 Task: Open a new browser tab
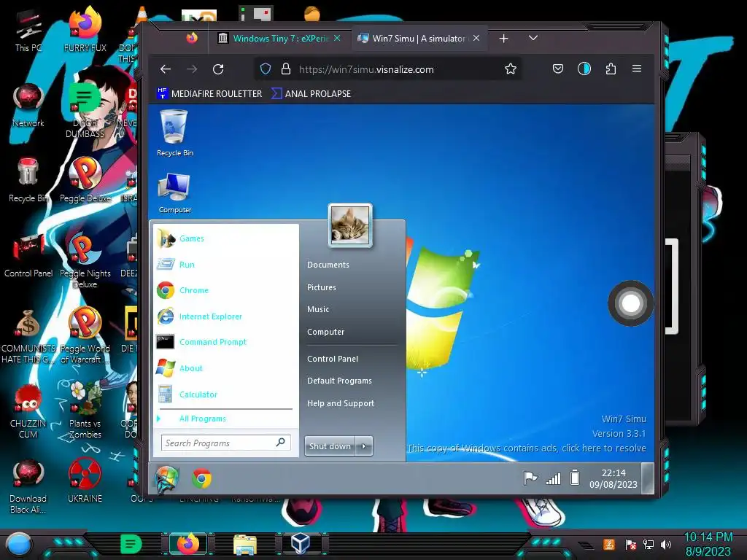click(503, 39)
